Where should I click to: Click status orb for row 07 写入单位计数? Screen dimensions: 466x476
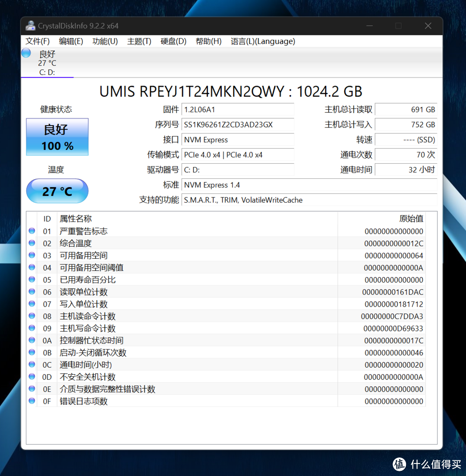32,304
